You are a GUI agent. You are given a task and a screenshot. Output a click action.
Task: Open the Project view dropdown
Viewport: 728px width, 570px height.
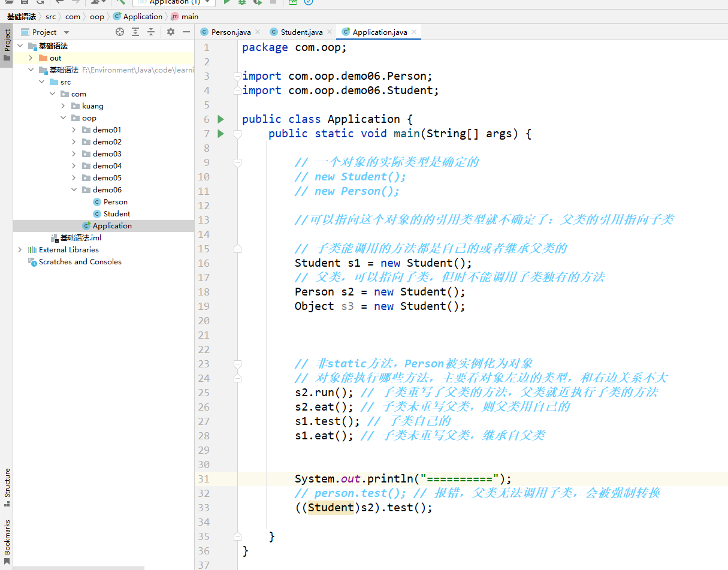pos(67,32)
